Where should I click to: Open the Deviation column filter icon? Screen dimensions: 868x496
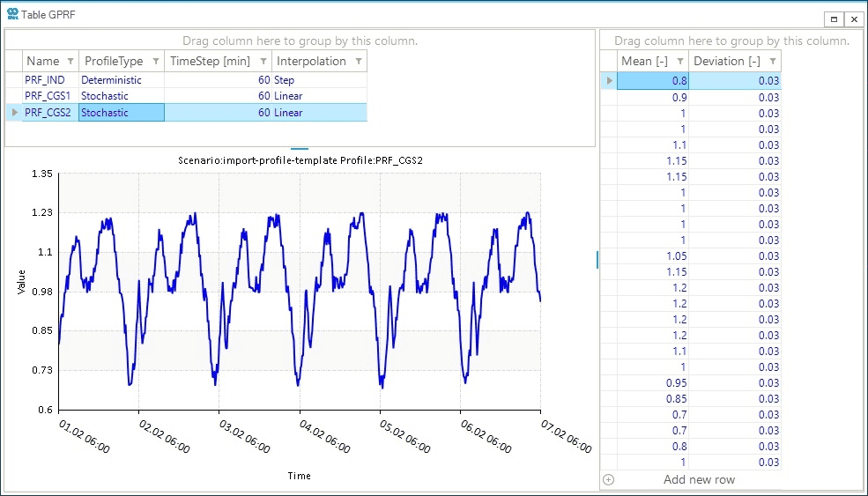(772, 62)
